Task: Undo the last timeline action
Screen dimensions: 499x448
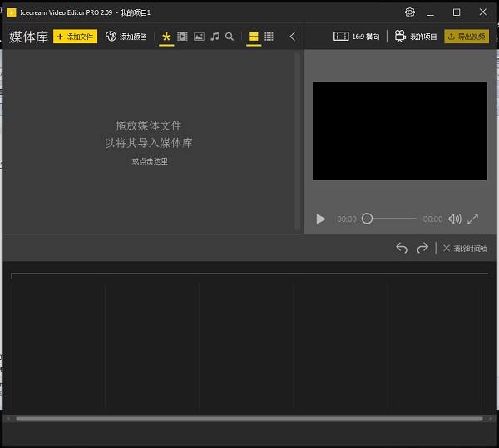Action: pyautogui.click(x=402, y=248)
